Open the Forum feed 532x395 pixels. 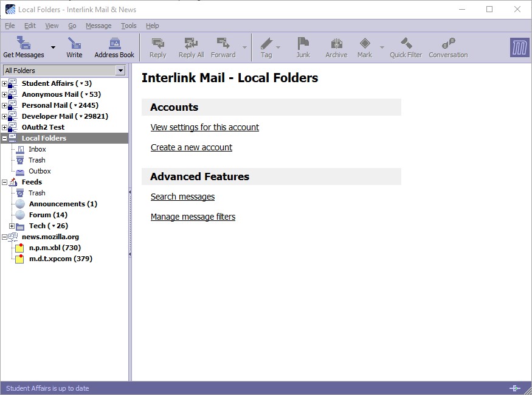tap(48, 215)
